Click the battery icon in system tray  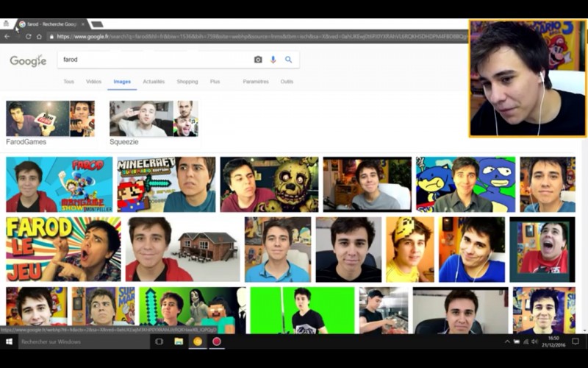(x=517, y=342)
